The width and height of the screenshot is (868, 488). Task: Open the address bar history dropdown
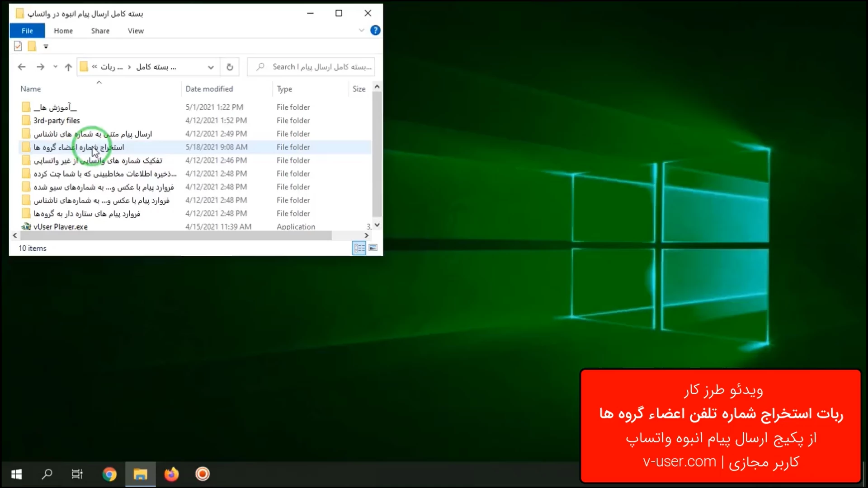click(211, 67)
